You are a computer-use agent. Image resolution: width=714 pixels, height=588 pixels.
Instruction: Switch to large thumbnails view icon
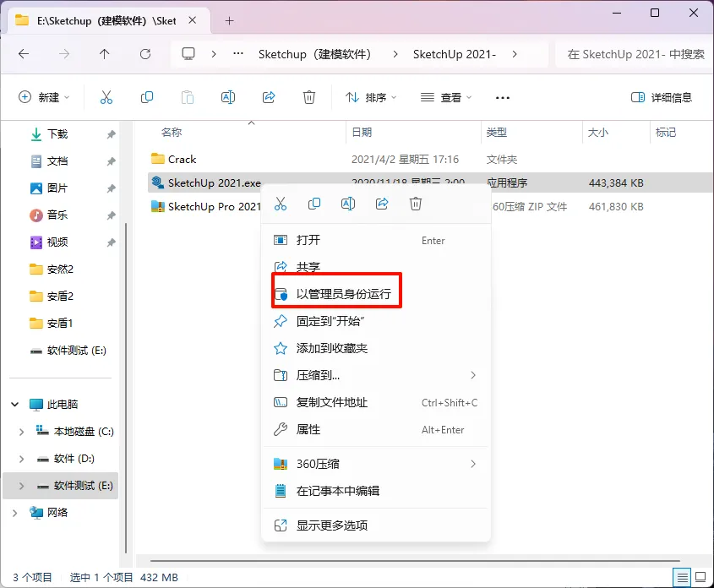point(700,578)
